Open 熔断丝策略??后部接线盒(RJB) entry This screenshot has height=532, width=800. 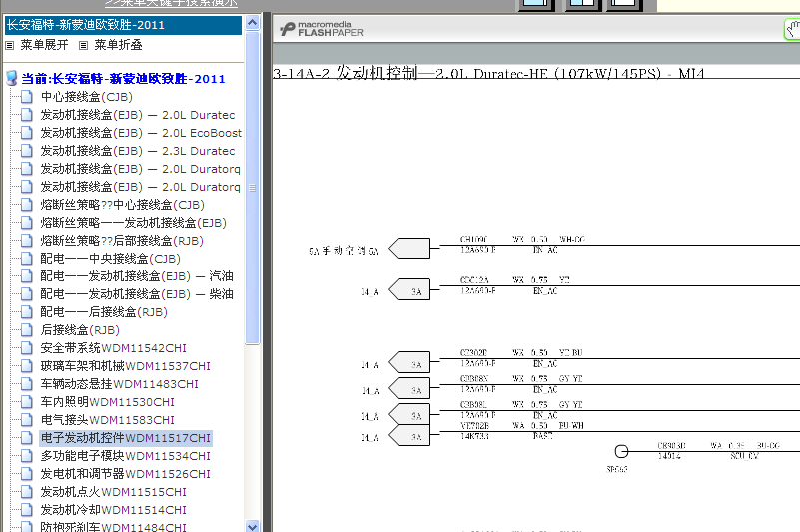(122, 241)
